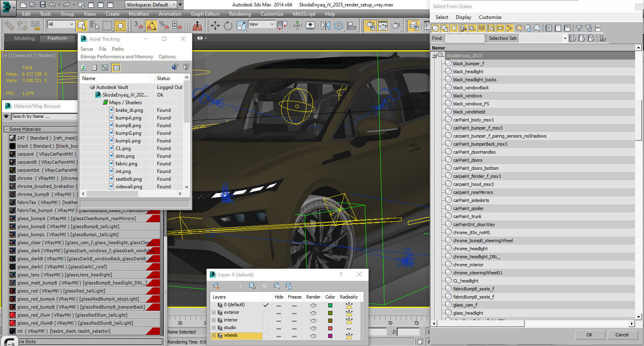The width and height of the screenshot is (644, 346).
Task: Open the Rendering menu
Action: (240, 14)
